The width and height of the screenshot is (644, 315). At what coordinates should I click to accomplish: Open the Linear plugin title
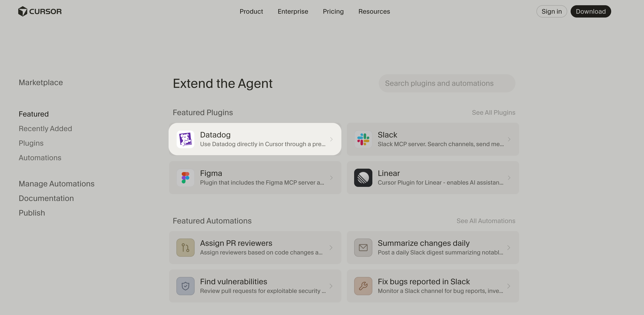pos(389,173)
